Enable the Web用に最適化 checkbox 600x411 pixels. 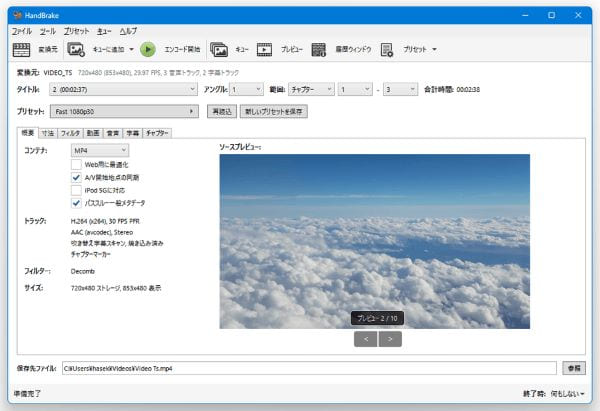point(76,165)
